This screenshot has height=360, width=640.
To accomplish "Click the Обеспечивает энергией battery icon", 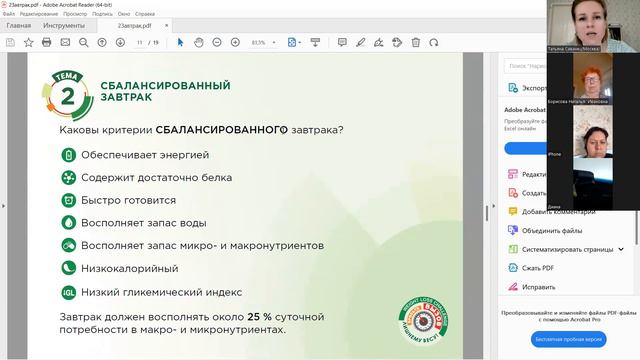I will coord(69,155).
